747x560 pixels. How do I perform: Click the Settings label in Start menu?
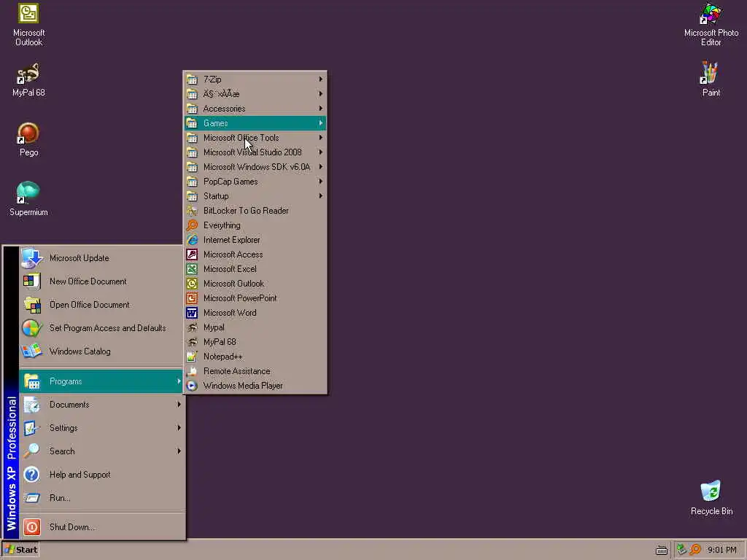(63, 428)
